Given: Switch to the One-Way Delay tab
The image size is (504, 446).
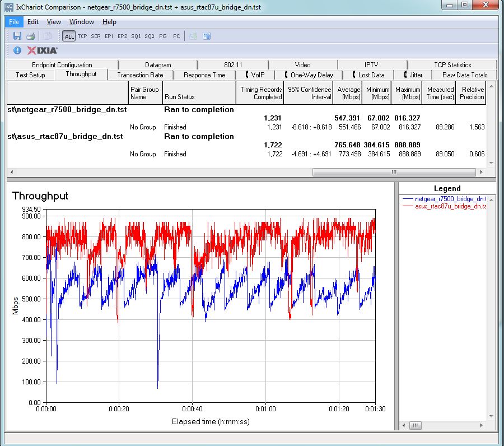Looking at the screenshot, I should (309, 75).
